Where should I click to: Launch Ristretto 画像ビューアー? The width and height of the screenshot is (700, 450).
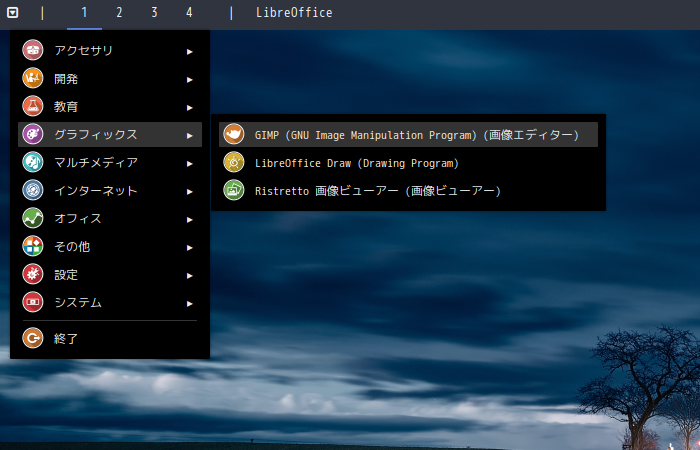pos(408,191)
